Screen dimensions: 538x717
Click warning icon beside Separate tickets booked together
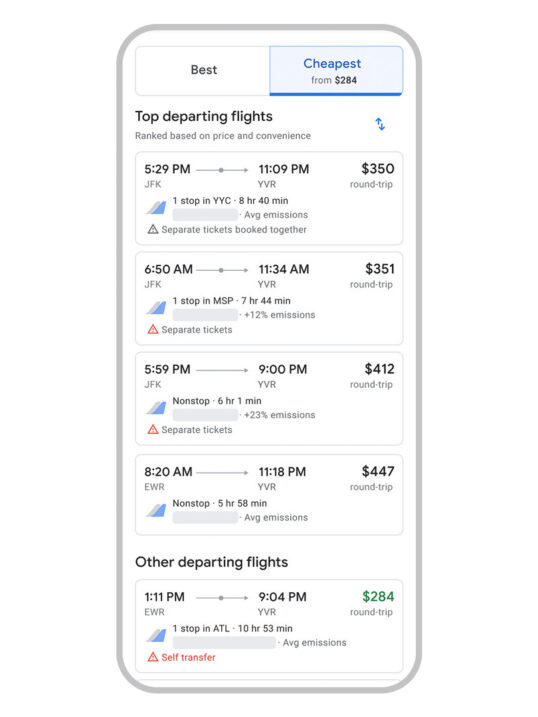tap(153, 230)
